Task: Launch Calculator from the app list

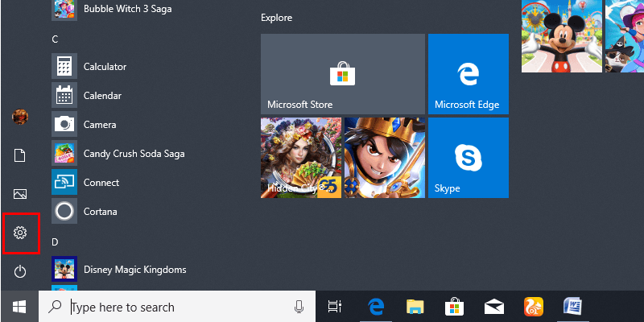Action: tap(105, 67)
